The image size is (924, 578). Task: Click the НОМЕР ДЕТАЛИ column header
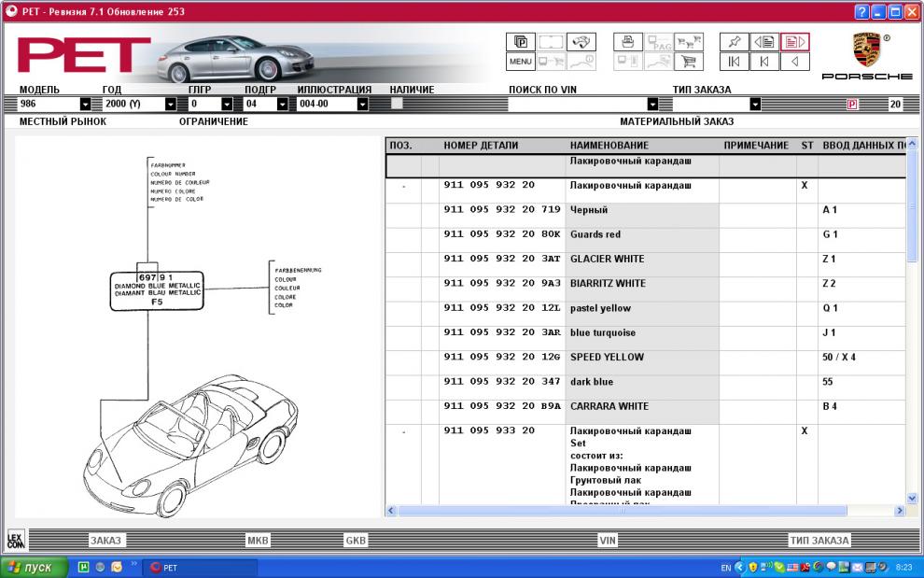point(481,146)
